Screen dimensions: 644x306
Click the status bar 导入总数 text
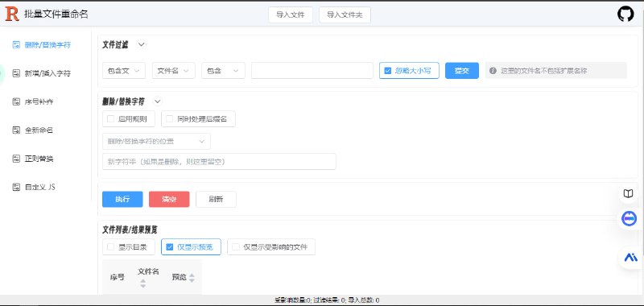pos(364,300)
